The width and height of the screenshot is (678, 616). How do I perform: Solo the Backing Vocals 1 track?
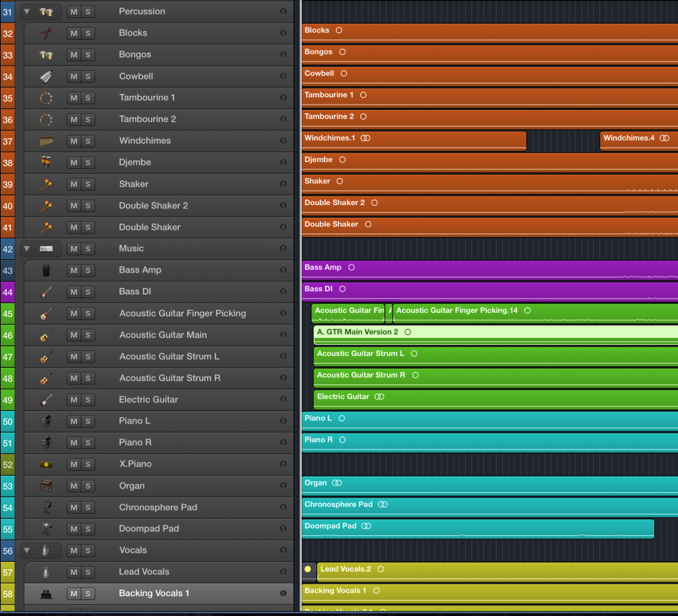click(88, 594)
